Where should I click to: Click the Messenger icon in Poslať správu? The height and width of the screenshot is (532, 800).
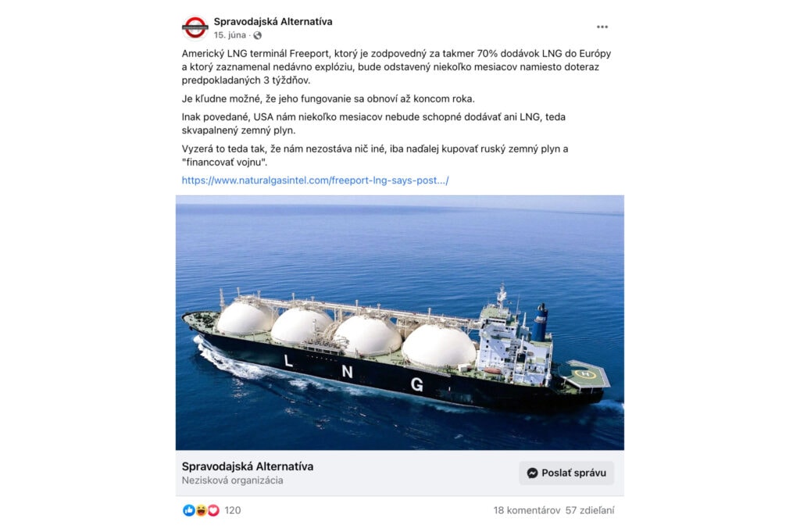532,473
